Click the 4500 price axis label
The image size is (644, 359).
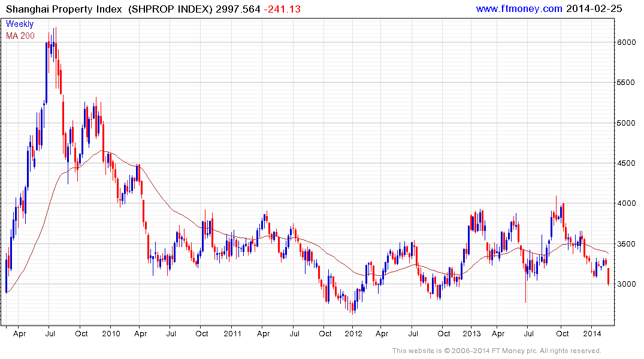626,163
